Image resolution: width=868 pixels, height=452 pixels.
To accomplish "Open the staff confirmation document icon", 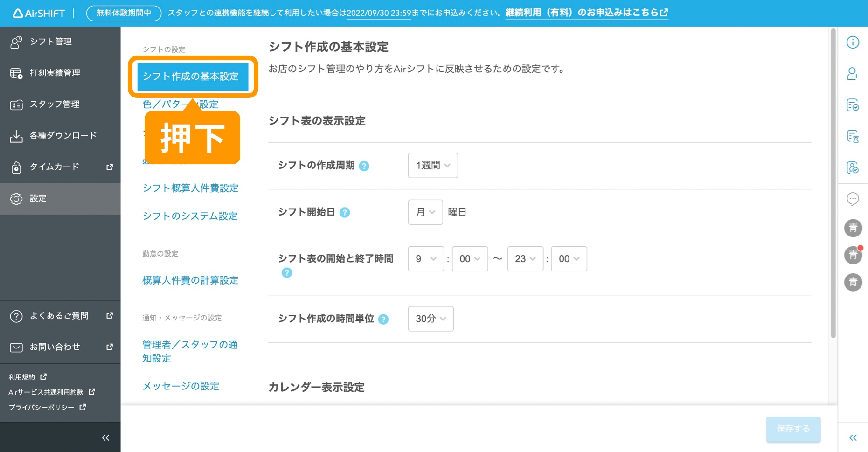I will pos(853,168).
